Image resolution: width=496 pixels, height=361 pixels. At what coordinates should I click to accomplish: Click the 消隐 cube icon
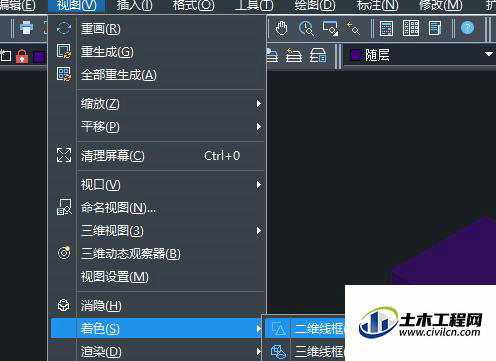point(64,305)
